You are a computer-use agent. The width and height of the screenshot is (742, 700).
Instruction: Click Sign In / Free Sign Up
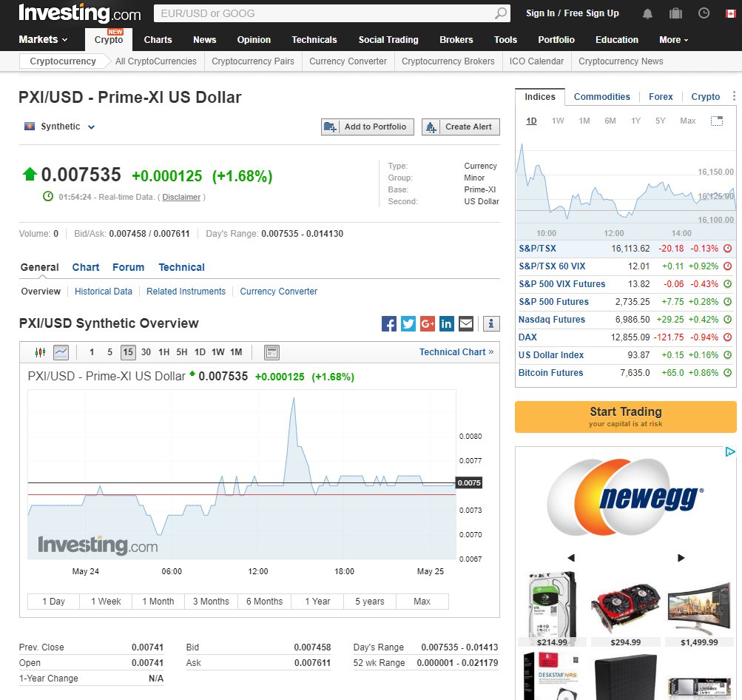pos(572,13)
